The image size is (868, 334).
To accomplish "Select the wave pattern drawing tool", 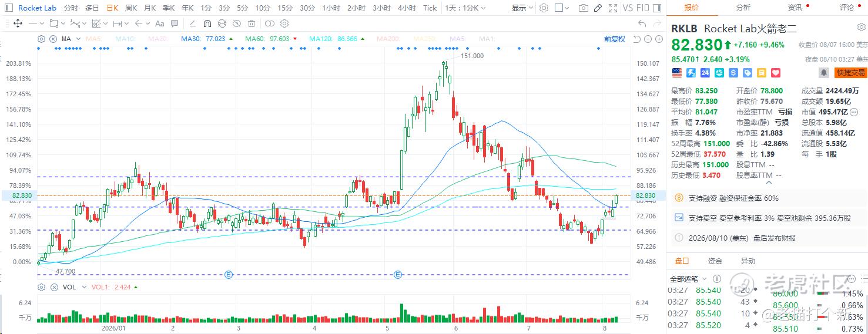I will tap(75, 23).
